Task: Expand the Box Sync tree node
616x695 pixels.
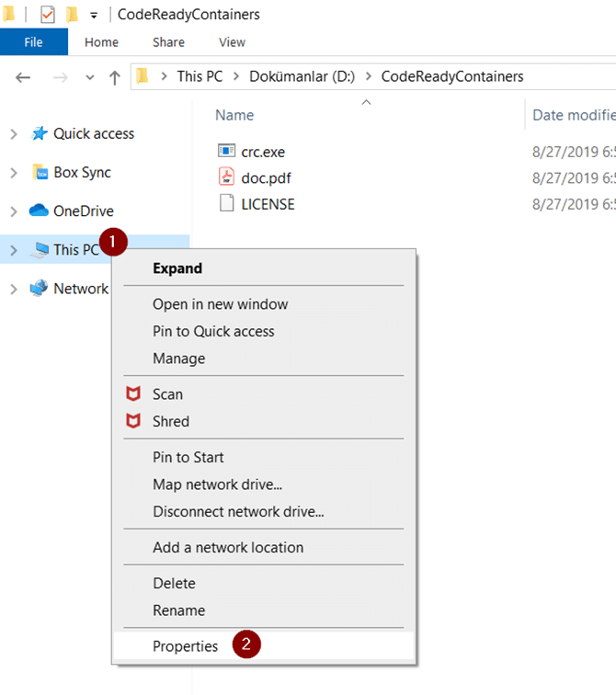Action: (14, 173)
